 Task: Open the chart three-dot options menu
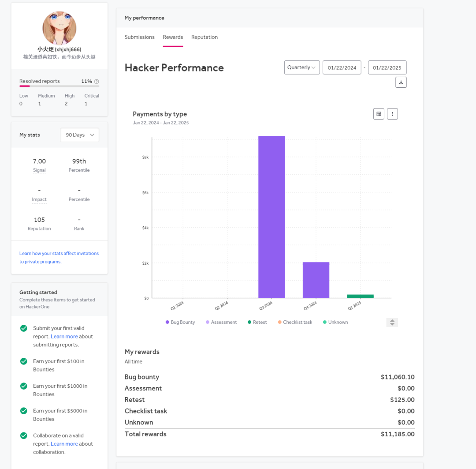click(392, 114)
